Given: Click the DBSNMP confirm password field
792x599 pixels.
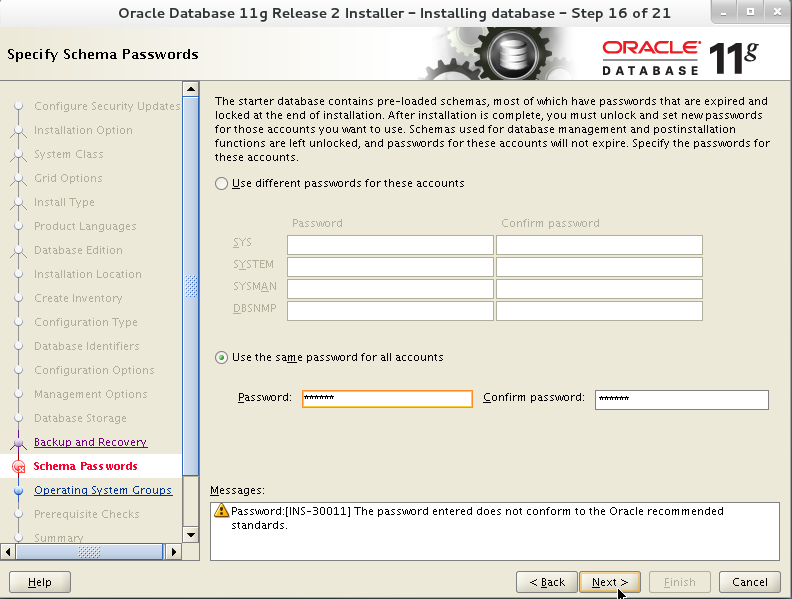Looking at the screenshot, I should 599,311.
